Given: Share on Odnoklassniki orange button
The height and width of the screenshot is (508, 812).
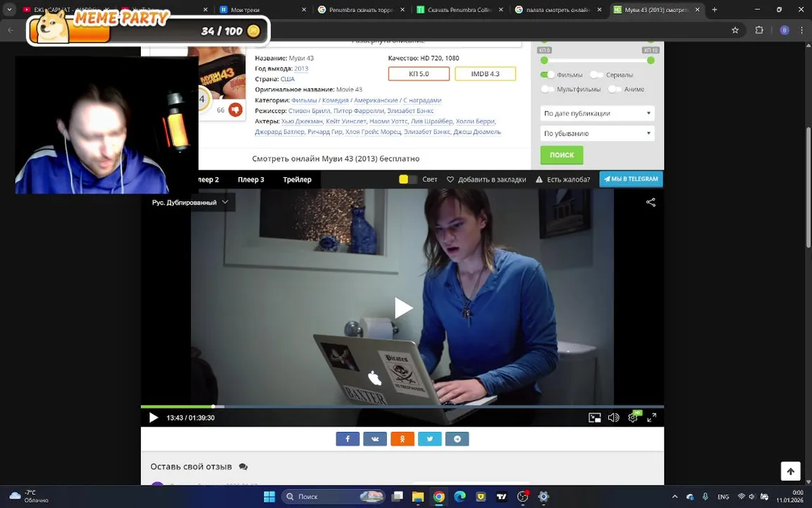Looking at the screenshot, I should [402, 439].
